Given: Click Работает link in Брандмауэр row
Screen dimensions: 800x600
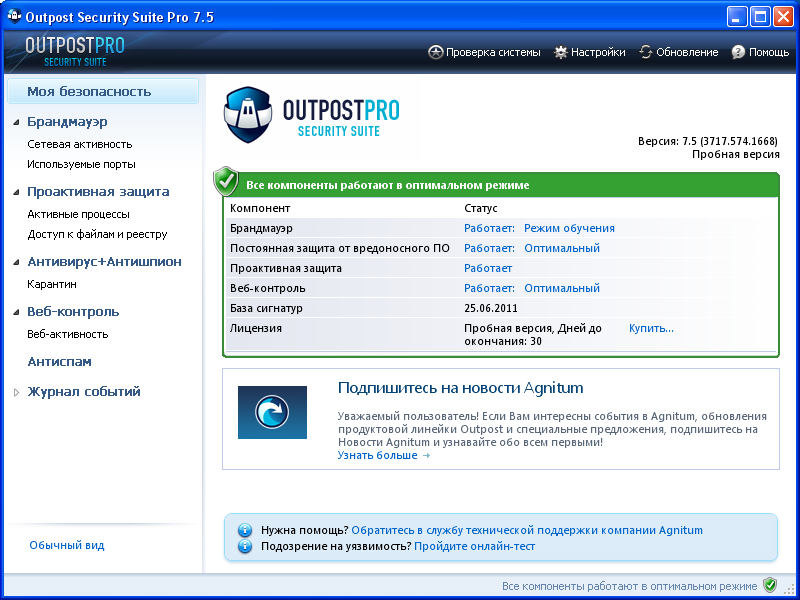Looking at the screenshot, I should (489, 228).
